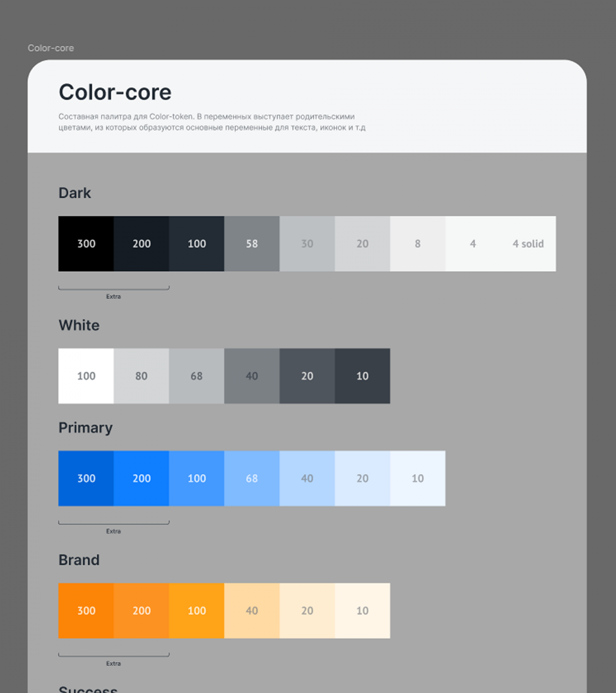Select the Brand section heading
This screenshot has height=693, width=616.
[x=79, y=560]
